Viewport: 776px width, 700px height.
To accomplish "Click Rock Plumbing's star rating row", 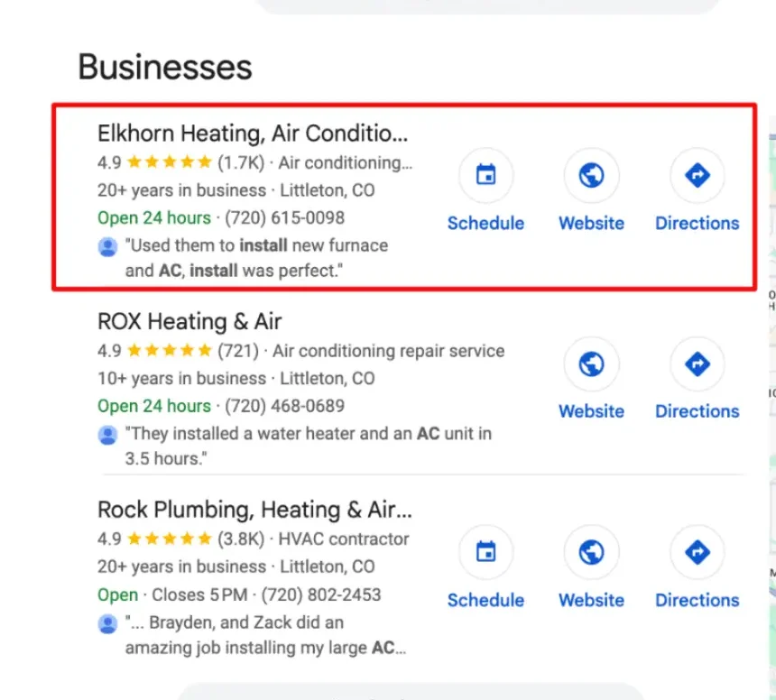I will tap(169, 539).
